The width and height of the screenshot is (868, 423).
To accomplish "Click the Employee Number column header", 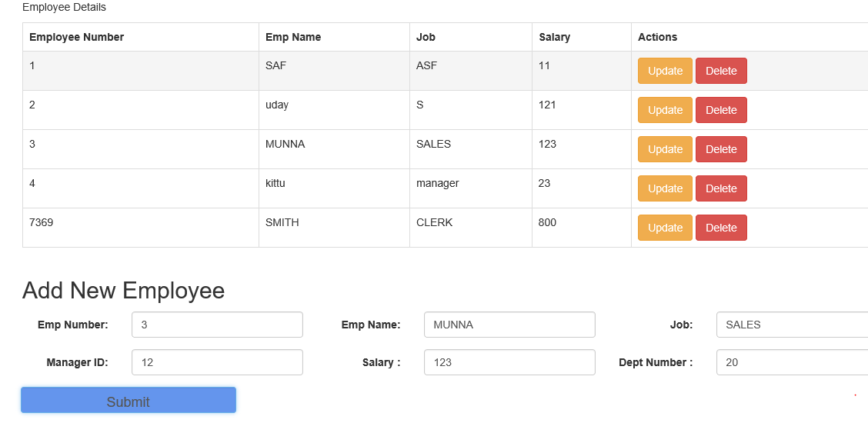I will [77, 37].
